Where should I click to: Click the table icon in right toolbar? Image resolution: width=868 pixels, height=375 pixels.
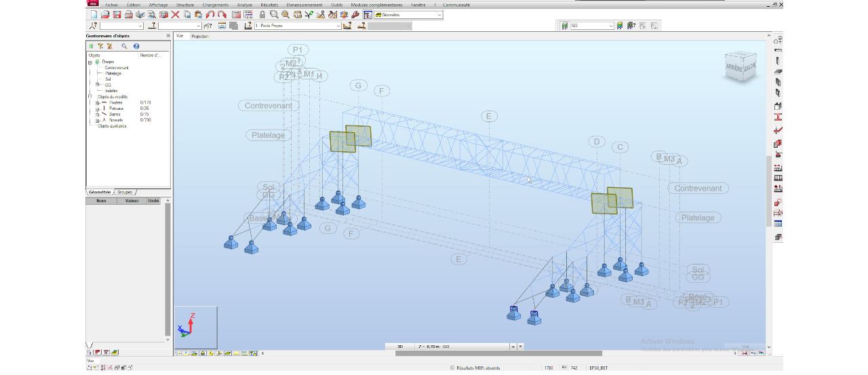click(778, 224)
